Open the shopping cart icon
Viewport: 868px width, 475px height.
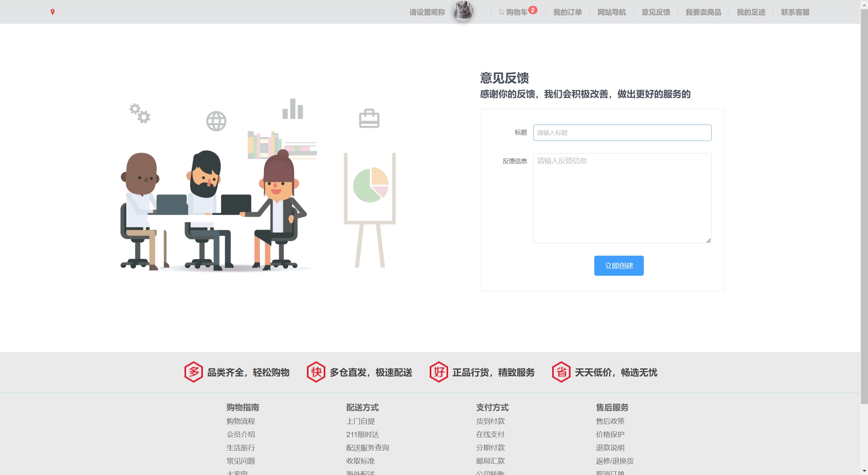coord(501,12)
